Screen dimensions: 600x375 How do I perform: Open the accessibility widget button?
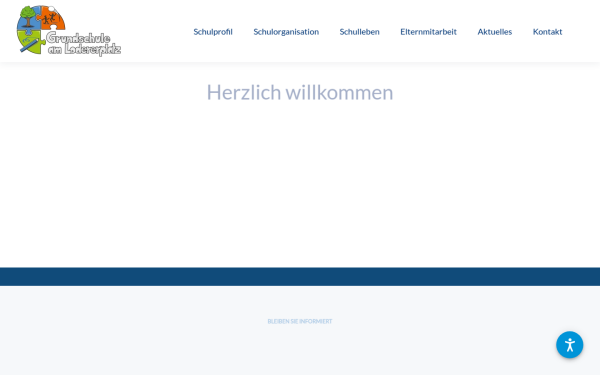tap(569, 345)
